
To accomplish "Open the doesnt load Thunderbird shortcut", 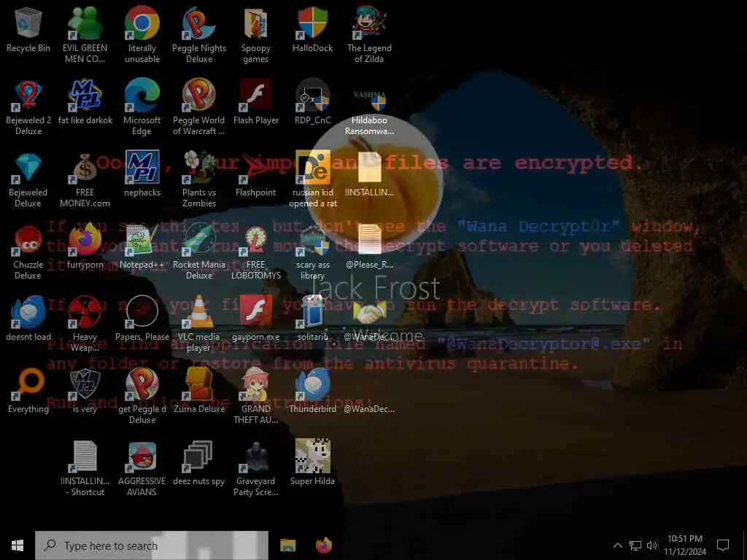I will click(28, 319).
